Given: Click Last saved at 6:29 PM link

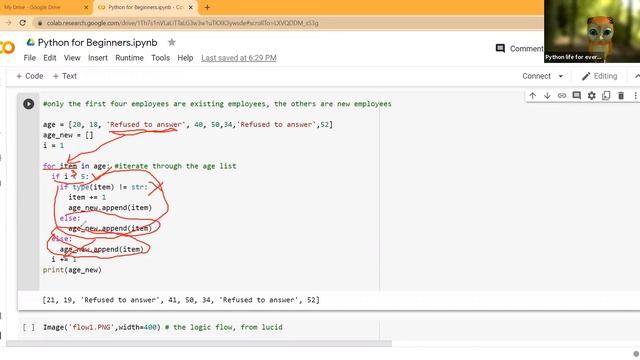Looking at the screenshot, I should point(239,58).
